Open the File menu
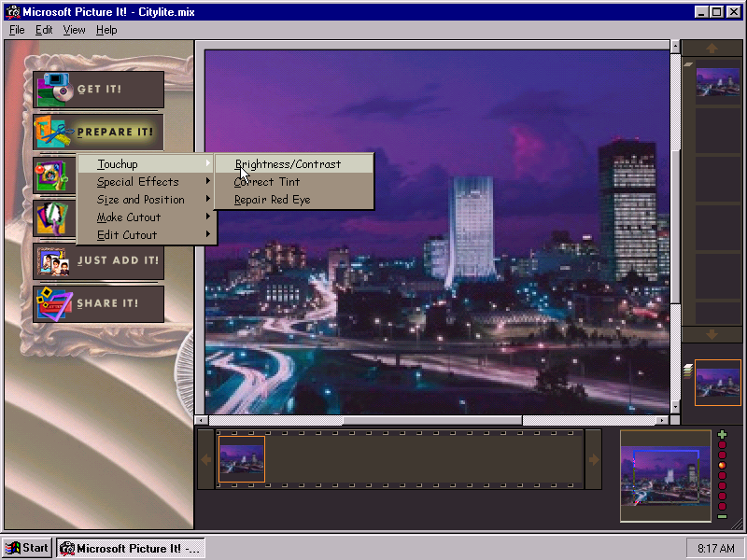Screen dimensions: 747x560 [x=16, y=29]
